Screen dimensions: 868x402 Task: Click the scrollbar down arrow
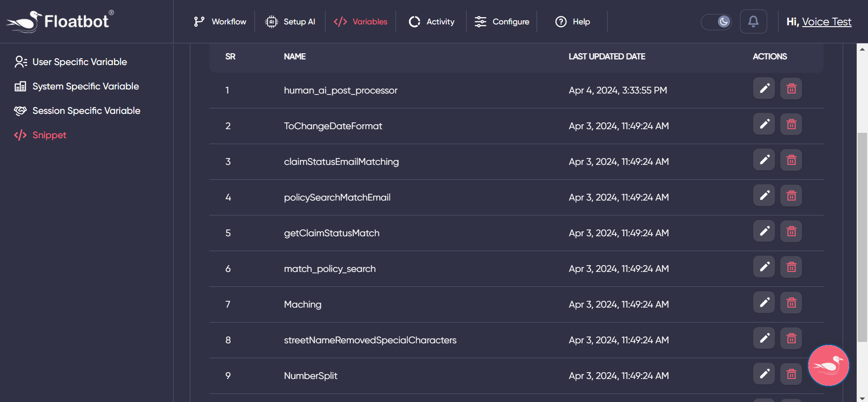pos(862,397)
